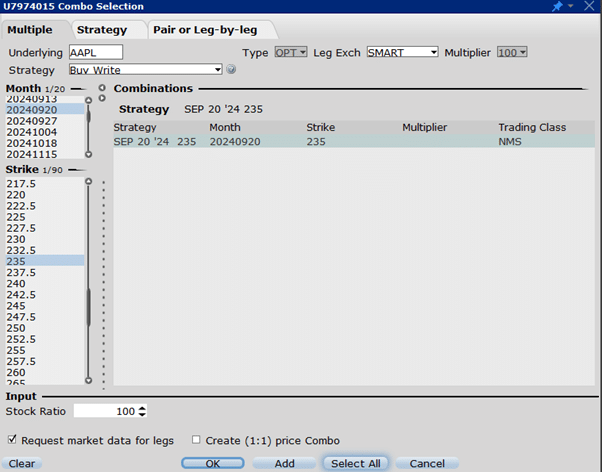
Task: Click the Month column header
Action: coord(225,127)
